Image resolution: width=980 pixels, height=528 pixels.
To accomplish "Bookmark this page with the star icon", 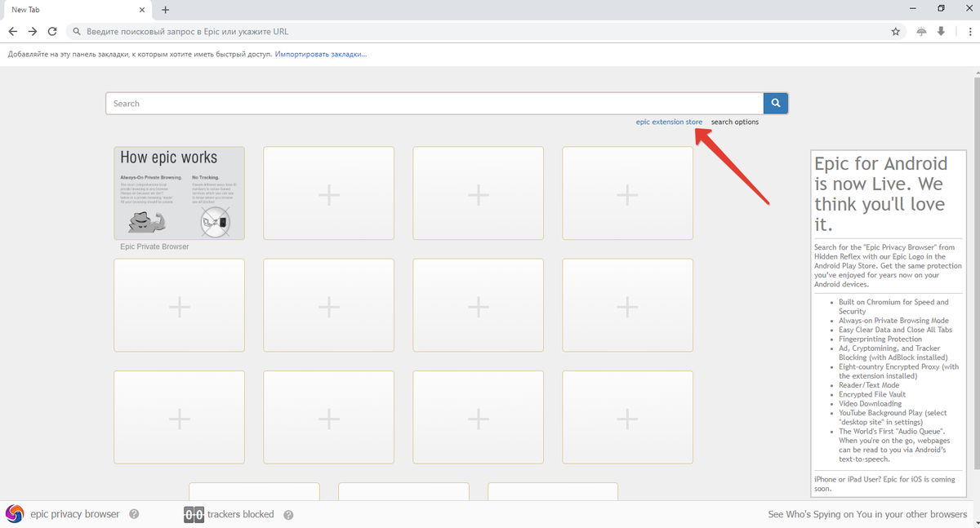I will (896, 32).
